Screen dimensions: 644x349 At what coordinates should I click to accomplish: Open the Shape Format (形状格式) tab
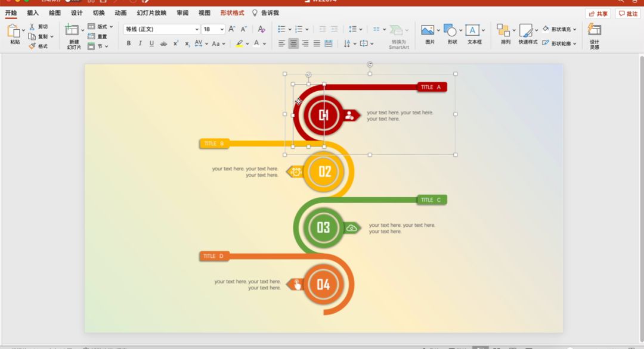pos(232,13)
